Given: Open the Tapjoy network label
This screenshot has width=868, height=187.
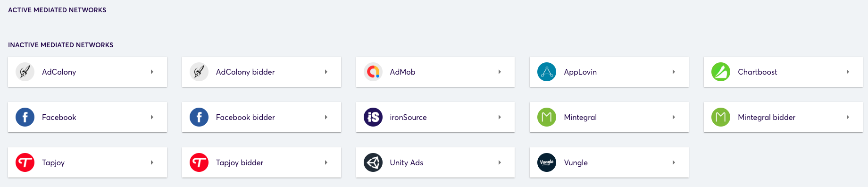Looking at the screenshot, I should click(x=53, y=162).
